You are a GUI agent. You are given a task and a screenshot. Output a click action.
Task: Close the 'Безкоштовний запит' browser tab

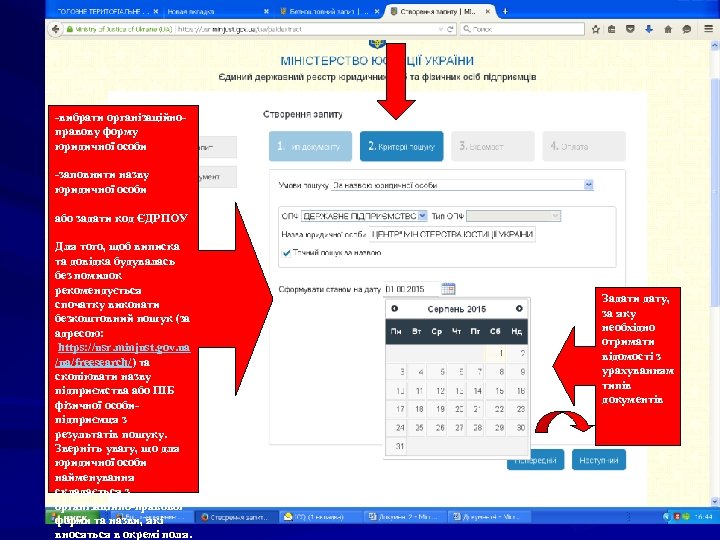(377, 11)
